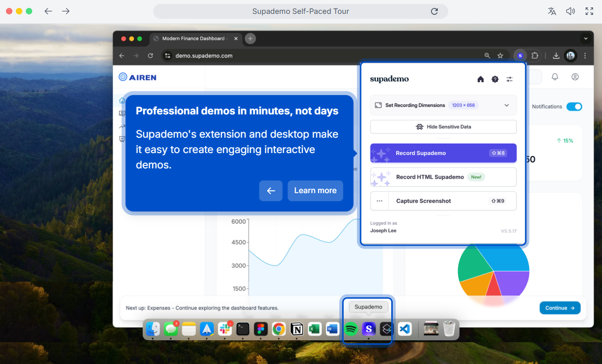
Task: Enter fullscreen with the expand icon
Action: tap(589, 11)
